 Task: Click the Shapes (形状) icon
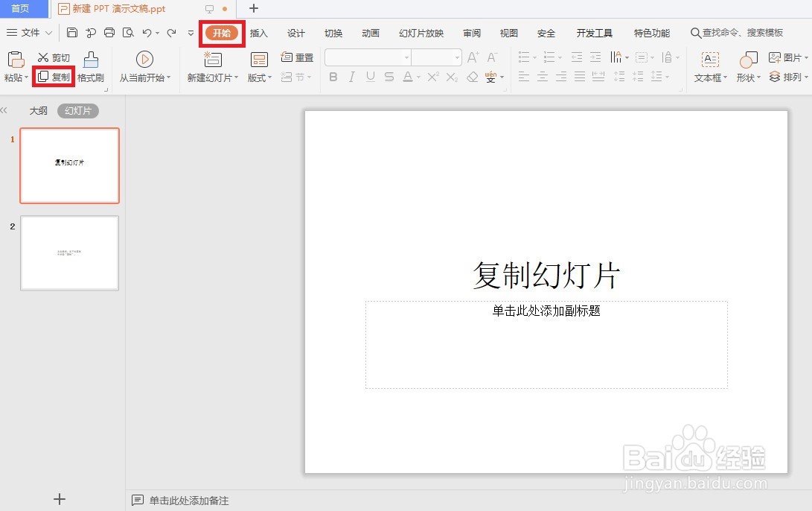[x=748, y=60]
